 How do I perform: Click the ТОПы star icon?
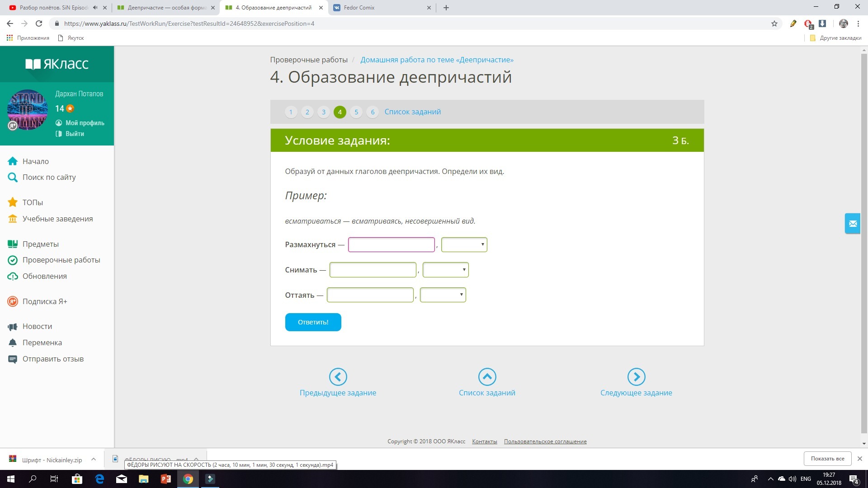13,202
